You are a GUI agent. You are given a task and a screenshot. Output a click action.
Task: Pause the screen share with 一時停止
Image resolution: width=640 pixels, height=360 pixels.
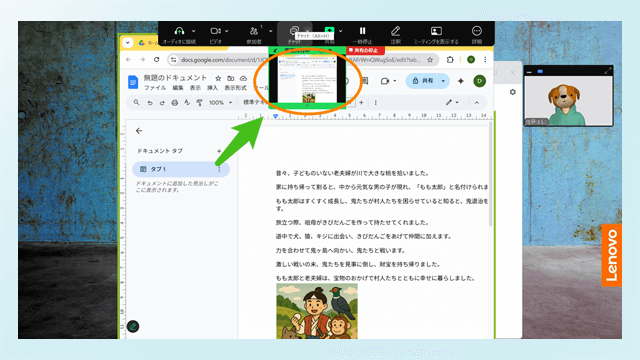[362, 31]
